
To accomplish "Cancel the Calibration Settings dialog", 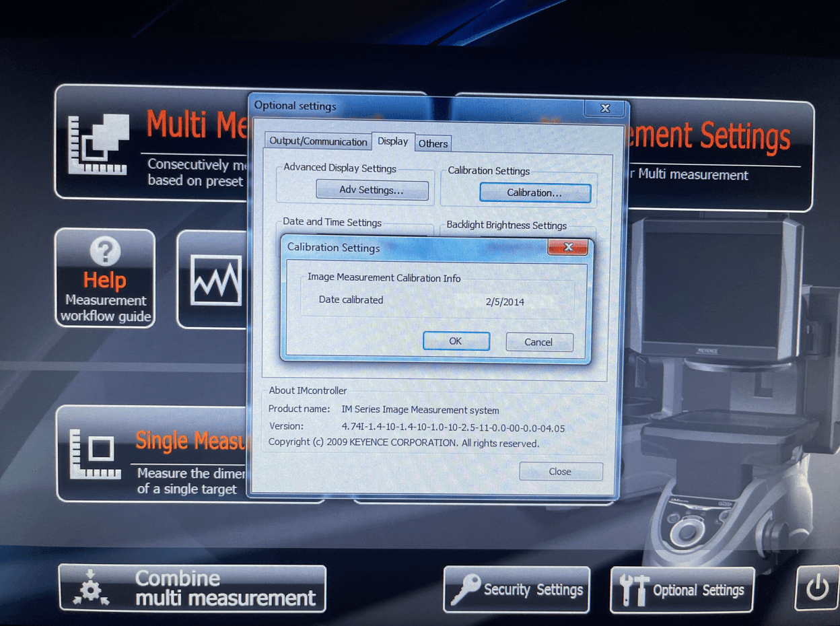I will tap(538, 342).
